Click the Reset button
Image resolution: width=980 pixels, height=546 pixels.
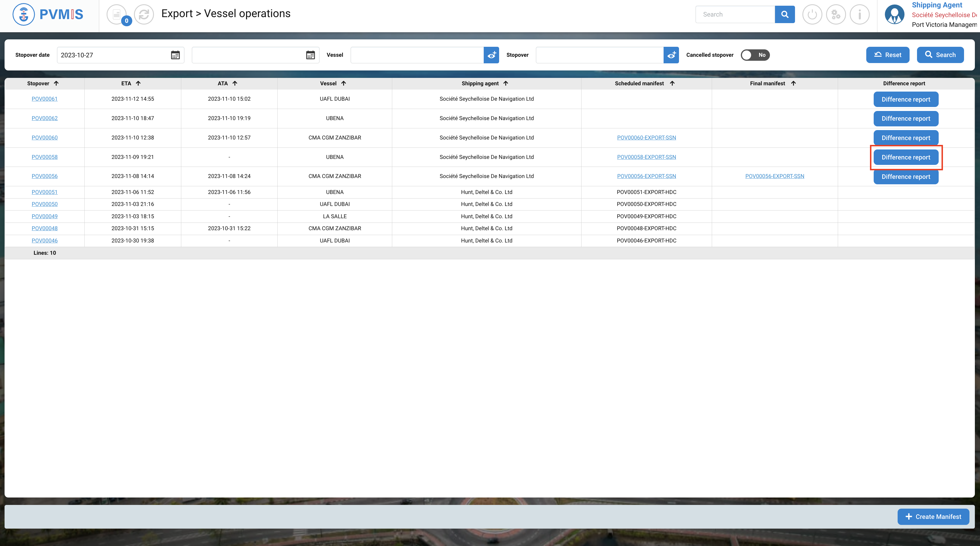point(887,55)
